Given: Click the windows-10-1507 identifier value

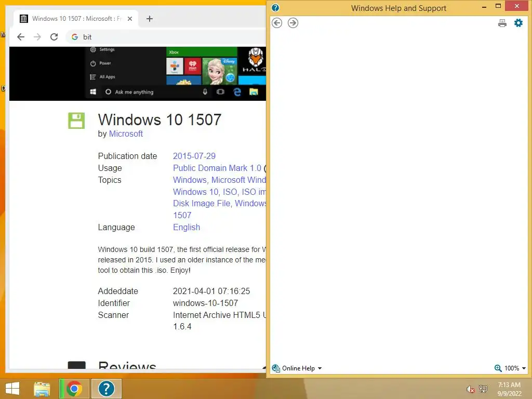Looking at the screenshot, I should [x=205, y=303].
